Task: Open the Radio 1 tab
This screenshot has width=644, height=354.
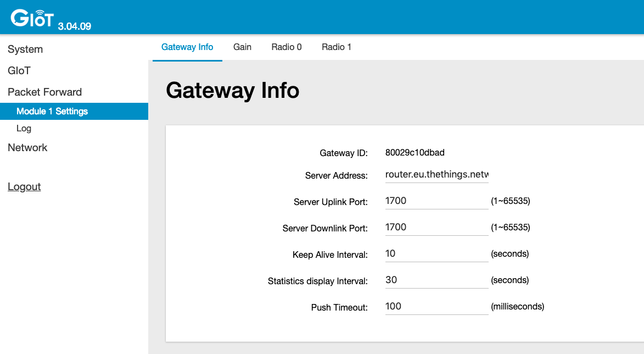Action: click(x=337, y=47)
